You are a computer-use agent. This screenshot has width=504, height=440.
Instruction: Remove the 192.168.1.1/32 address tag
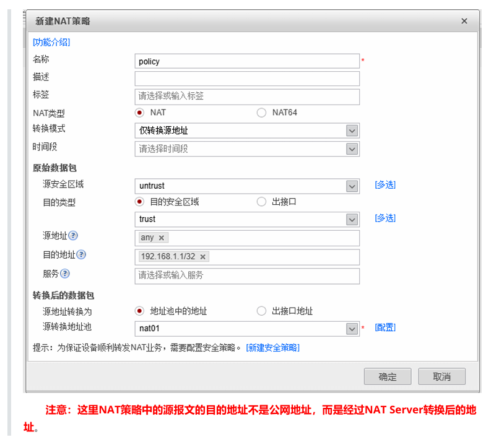(x=203, y=257)
